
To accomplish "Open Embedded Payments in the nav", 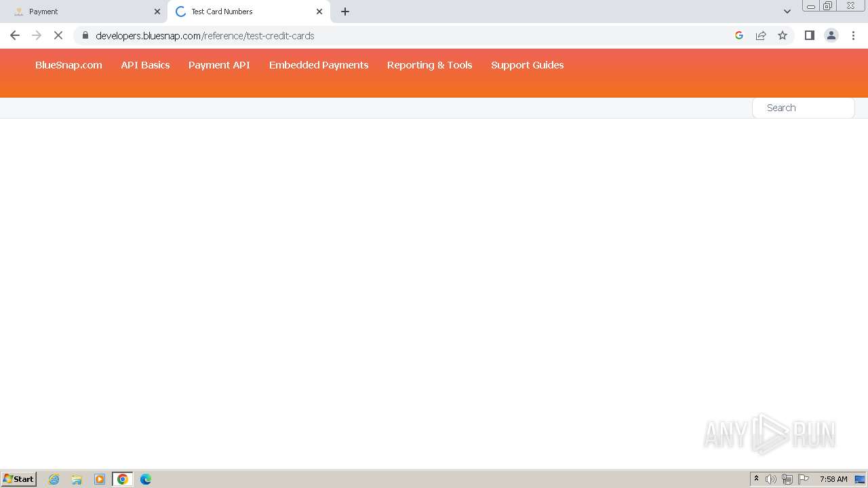I will [319, 65].
